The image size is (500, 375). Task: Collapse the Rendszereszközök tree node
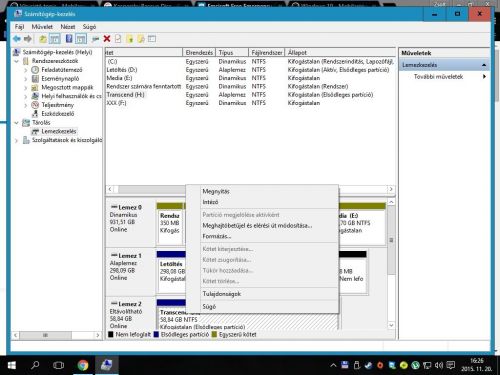click(x=16, y=61)
